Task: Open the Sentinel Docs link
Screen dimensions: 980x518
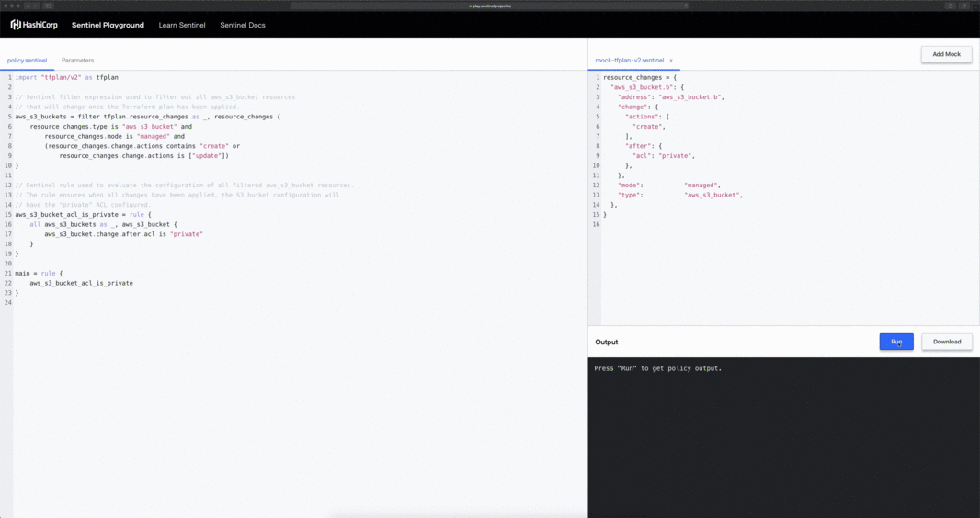Action: pos(243,25)
